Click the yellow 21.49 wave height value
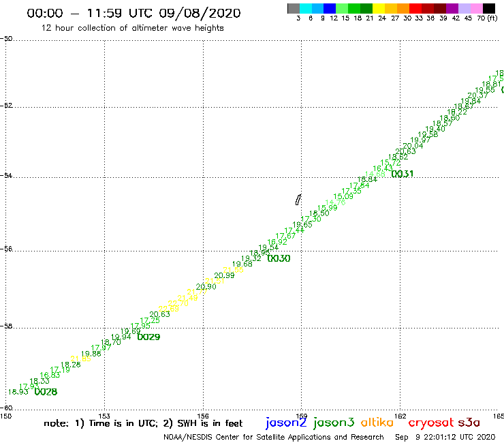 [187, 298]
